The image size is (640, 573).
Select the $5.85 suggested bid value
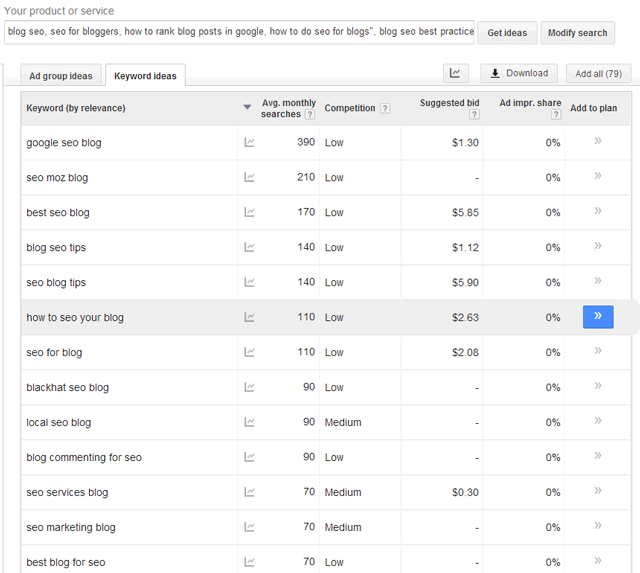coord(465,213)
